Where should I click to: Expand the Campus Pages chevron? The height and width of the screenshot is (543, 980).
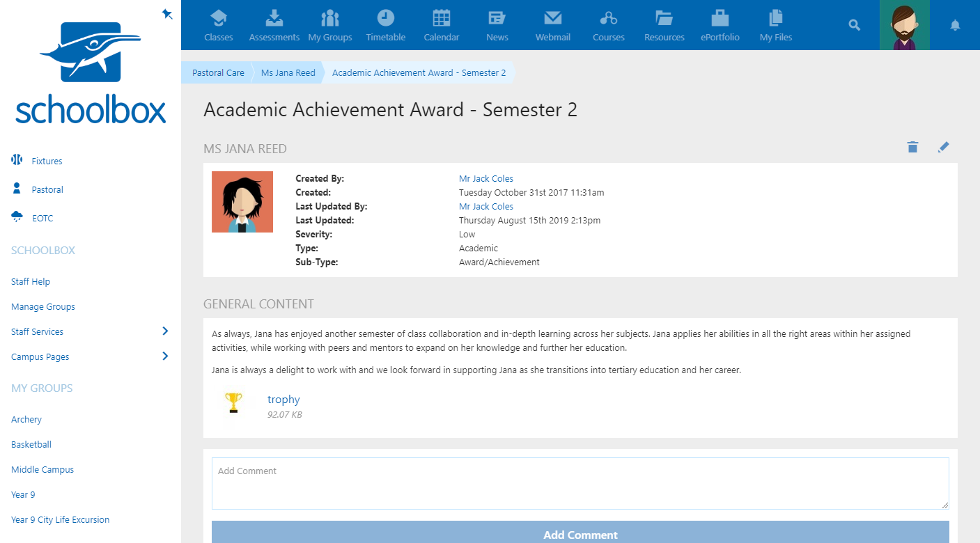click(165, 356)
